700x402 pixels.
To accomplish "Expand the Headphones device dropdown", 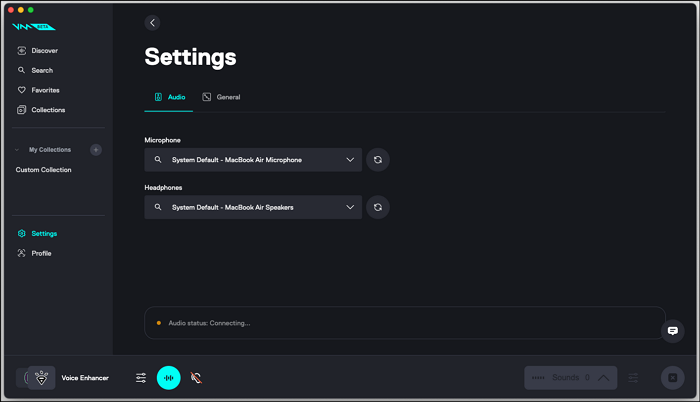I will 350,207.
